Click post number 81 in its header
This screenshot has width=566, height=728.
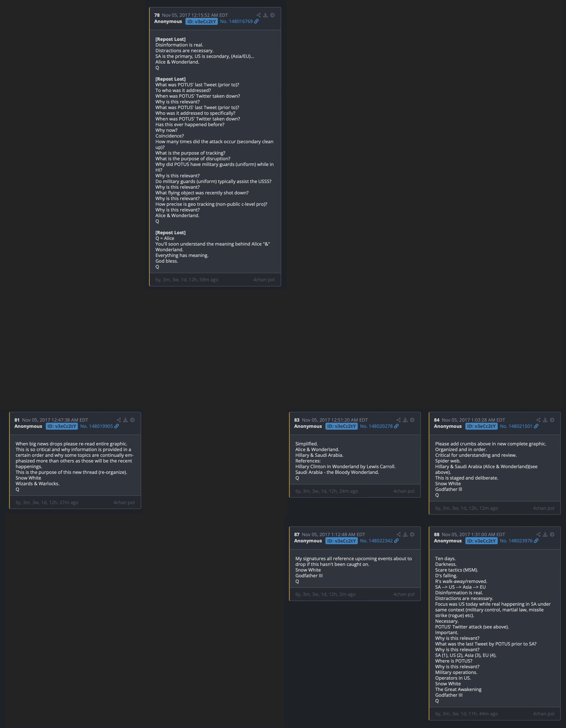pos(17,420)
